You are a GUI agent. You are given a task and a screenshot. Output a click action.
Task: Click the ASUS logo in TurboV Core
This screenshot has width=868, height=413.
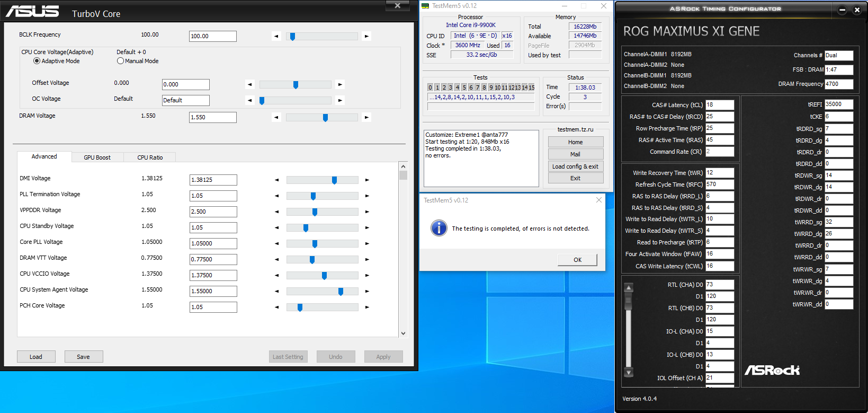[x=32, y=12]
